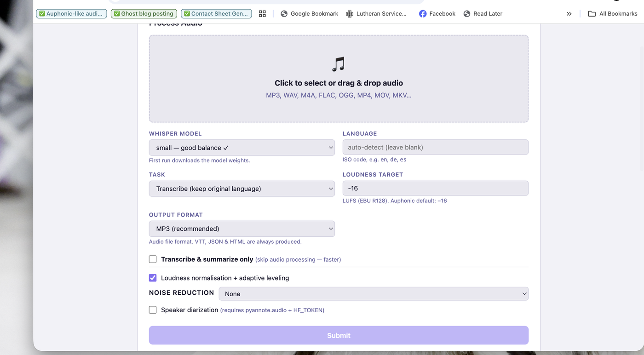Click the 'LUFS (EBU R128). Auphonic default: −16' hint

point(395,200)
